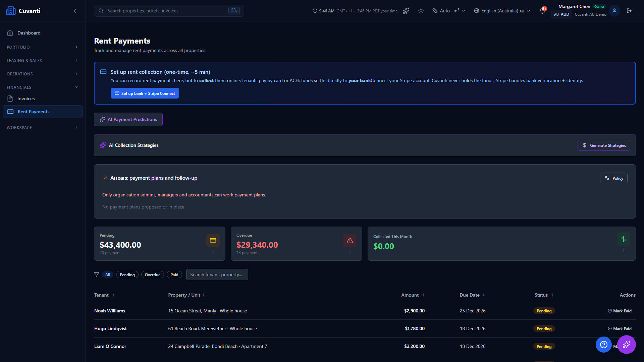Click the Generate Strategies button
644x362 pixels.
pyautogui.click(x=604, y=145)
